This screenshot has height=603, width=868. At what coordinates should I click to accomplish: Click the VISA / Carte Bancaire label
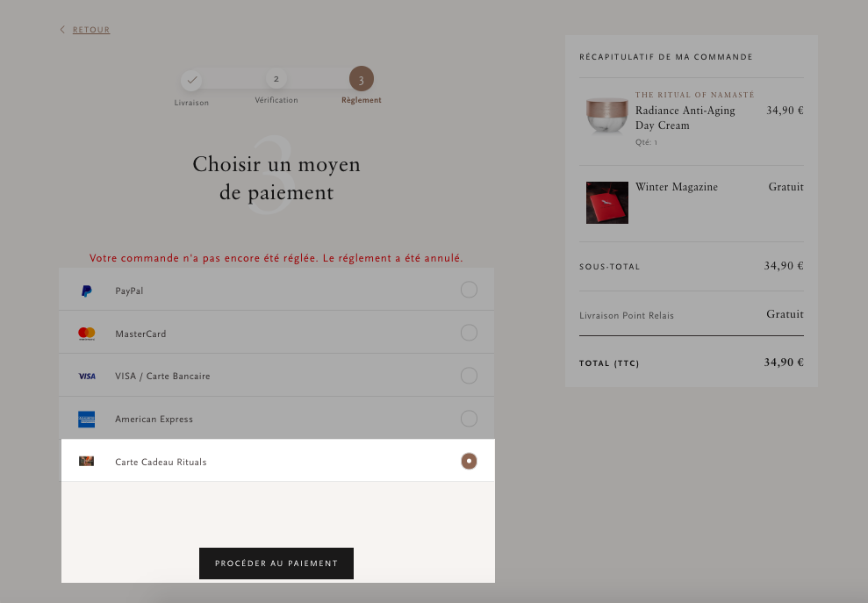click(162, 376)
